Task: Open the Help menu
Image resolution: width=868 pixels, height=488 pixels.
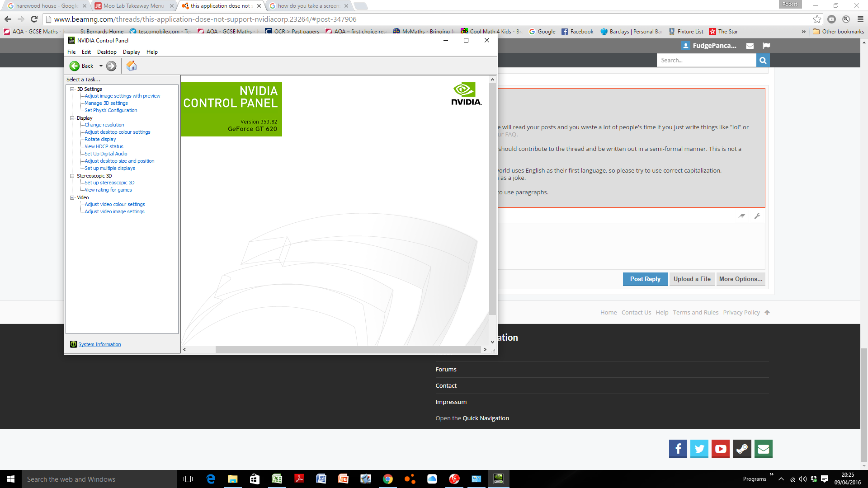Action: pyautogui.click(x=152, y=52)
